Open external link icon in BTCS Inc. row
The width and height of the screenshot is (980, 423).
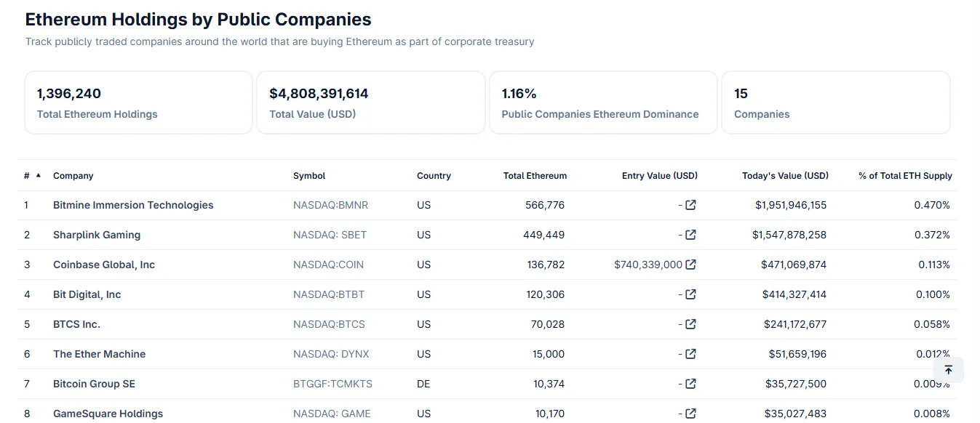[690, 324]
